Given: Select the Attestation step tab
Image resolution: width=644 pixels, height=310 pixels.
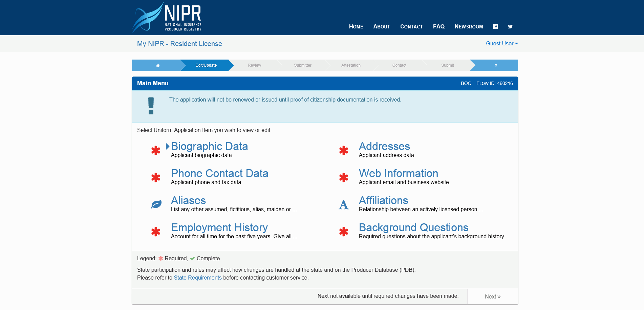Looking at the screenshot, I should (x=351, y=65).
